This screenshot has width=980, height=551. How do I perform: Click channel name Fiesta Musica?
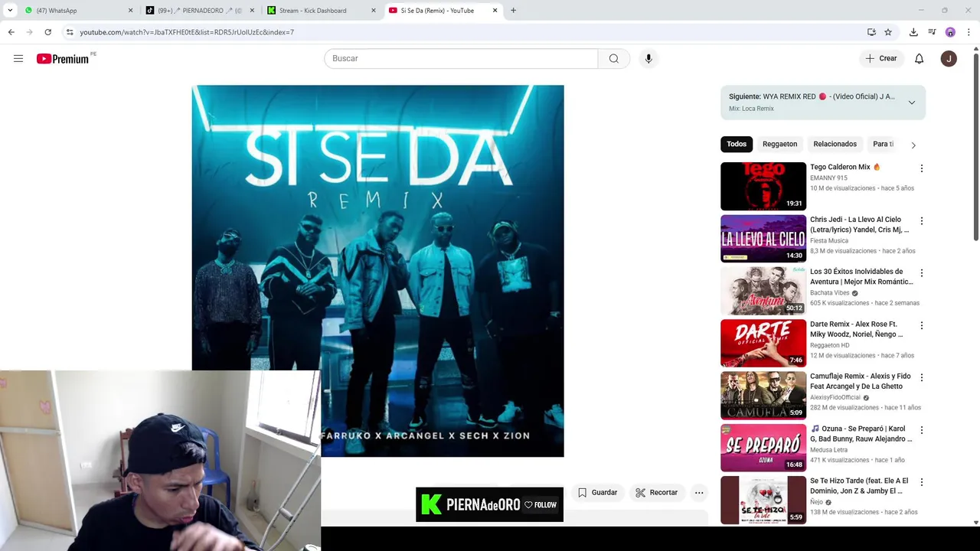coord(829,240)
